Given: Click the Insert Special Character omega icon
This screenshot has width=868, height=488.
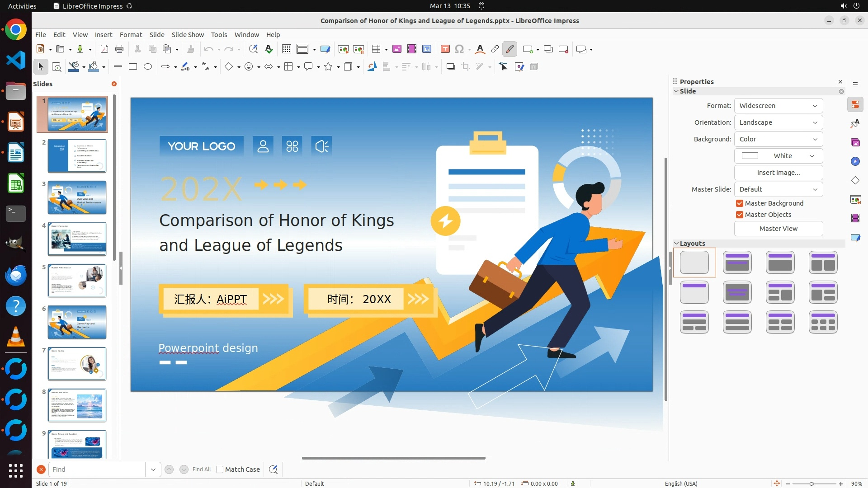Looking at the screenshot, I should click(459, 49).
